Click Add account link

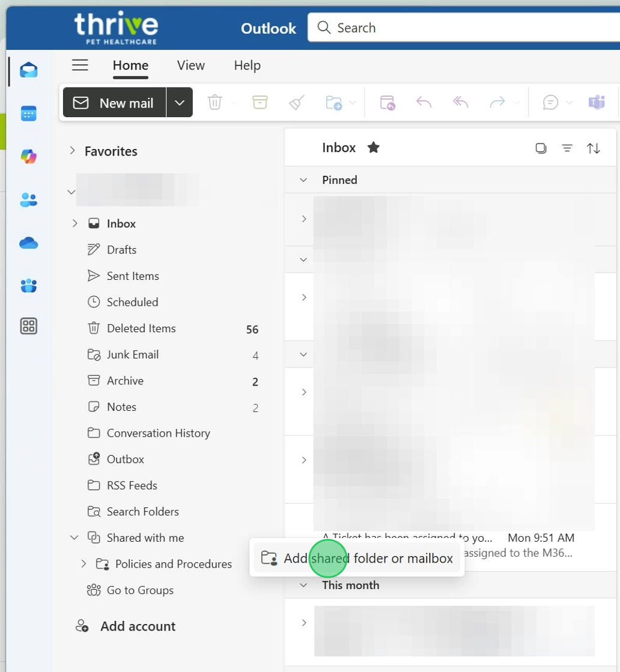[x=138, y=626]
